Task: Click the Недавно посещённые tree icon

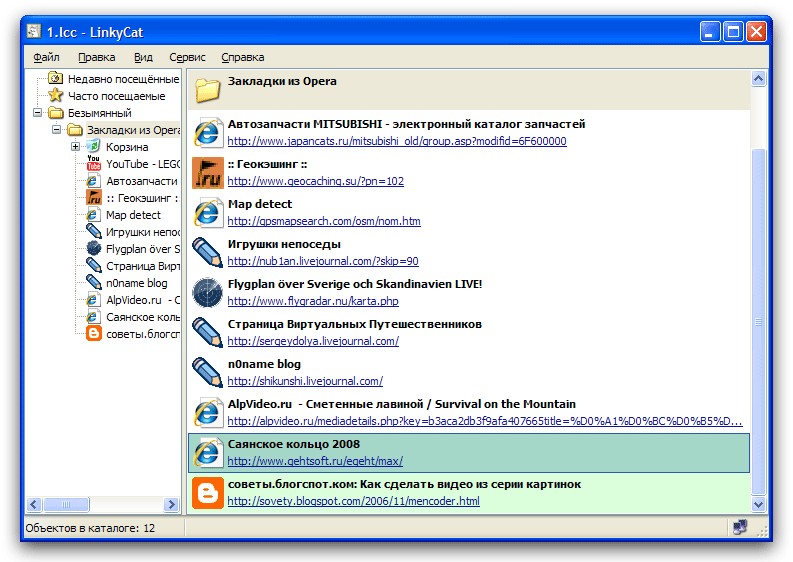Action: [x=56, y=78]
